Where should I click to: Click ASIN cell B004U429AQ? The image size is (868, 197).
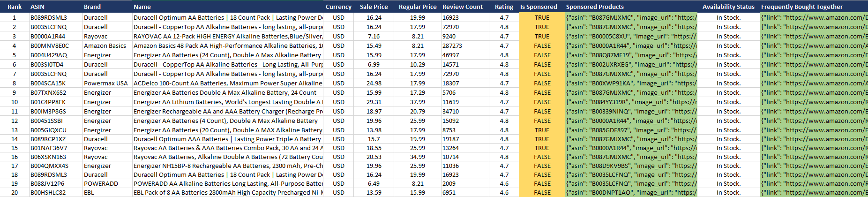(55, 55)
